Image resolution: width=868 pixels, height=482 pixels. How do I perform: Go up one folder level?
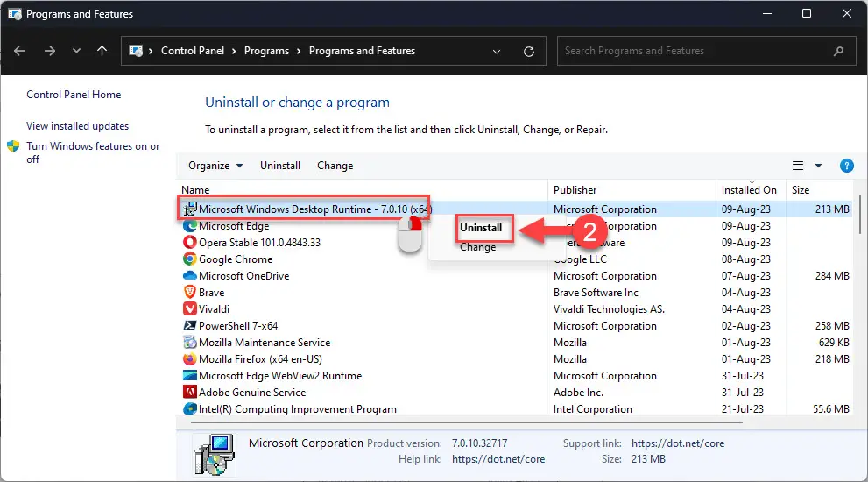click(x=102, y=51)
